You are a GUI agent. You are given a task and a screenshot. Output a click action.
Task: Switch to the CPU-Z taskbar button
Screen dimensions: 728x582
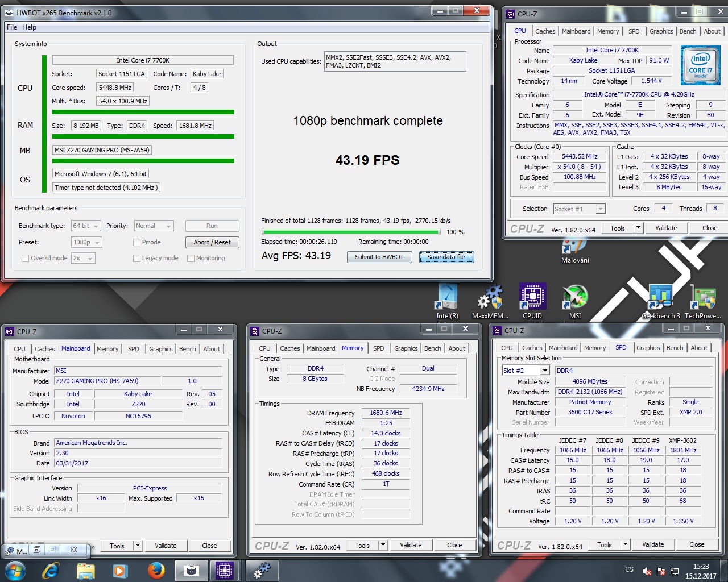pyautogui.click(x=225, y=570)
